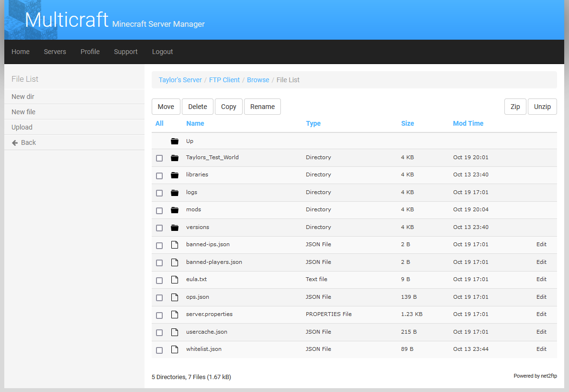Click the back arrow icon in sidebar
The image size is (569, 392).
click(15, 142)
